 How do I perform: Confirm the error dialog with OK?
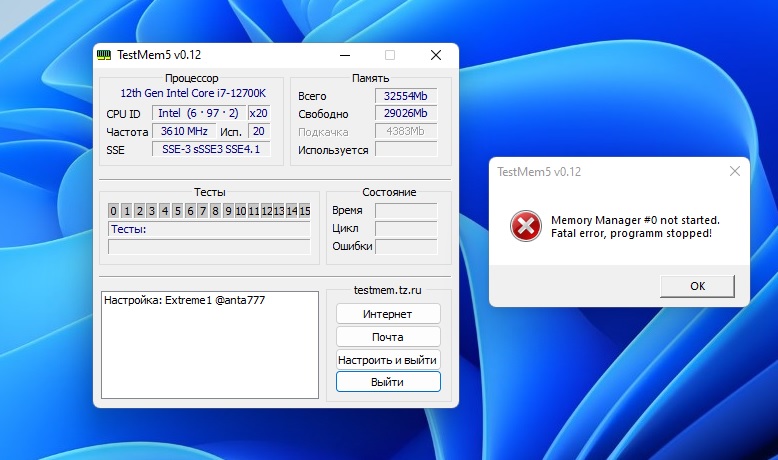[x=697, y=286]
